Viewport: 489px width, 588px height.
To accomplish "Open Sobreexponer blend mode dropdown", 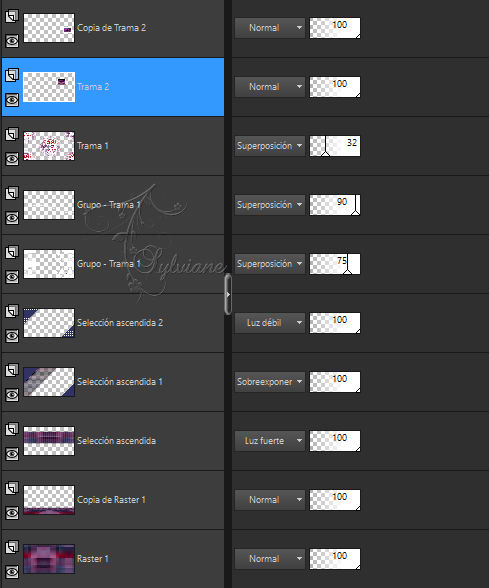I will [x=270, y=382].
